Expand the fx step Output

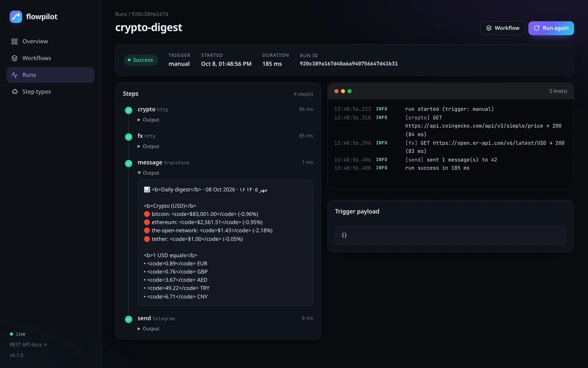pos(148,146)
